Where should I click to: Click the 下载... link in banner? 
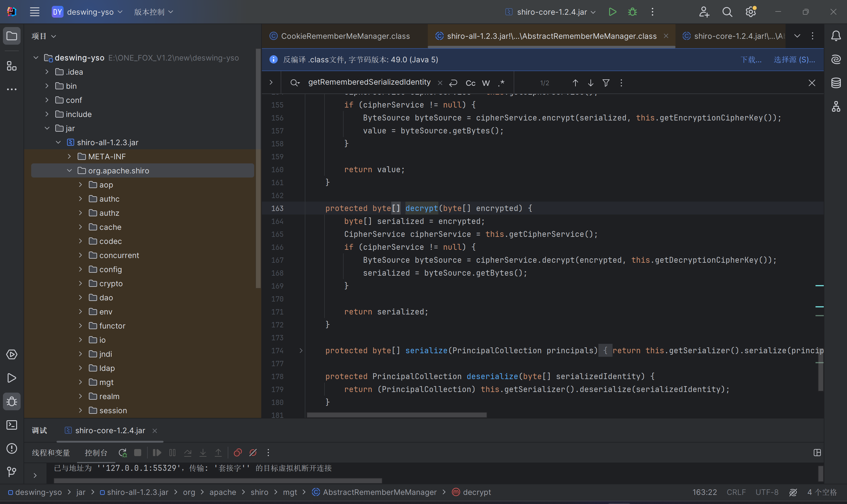click(751, 60)
